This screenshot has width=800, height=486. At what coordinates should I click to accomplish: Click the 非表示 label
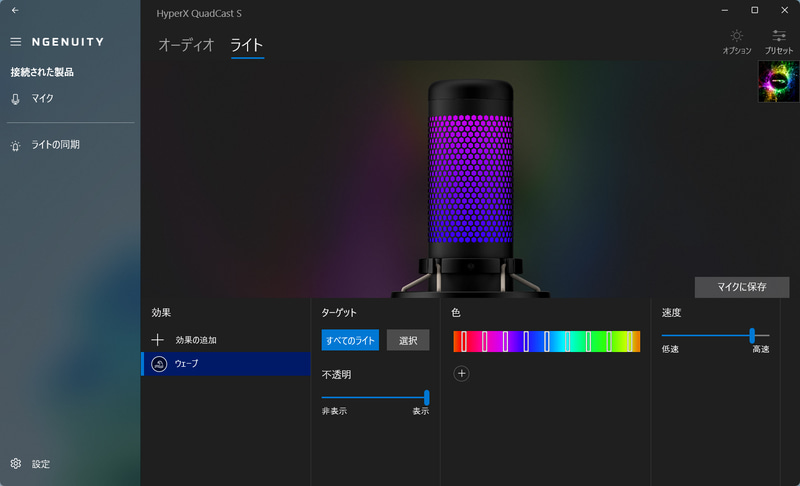(334, 411)
